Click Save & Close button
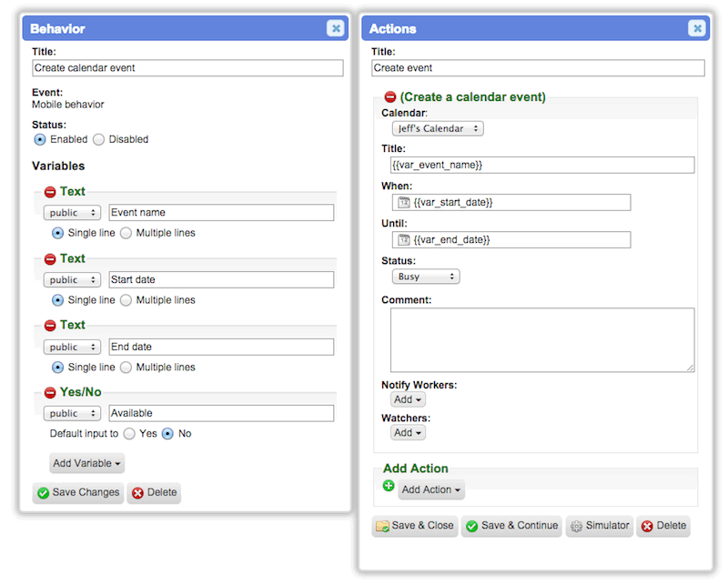Viewport: 728px width, 585px height. 415,526
